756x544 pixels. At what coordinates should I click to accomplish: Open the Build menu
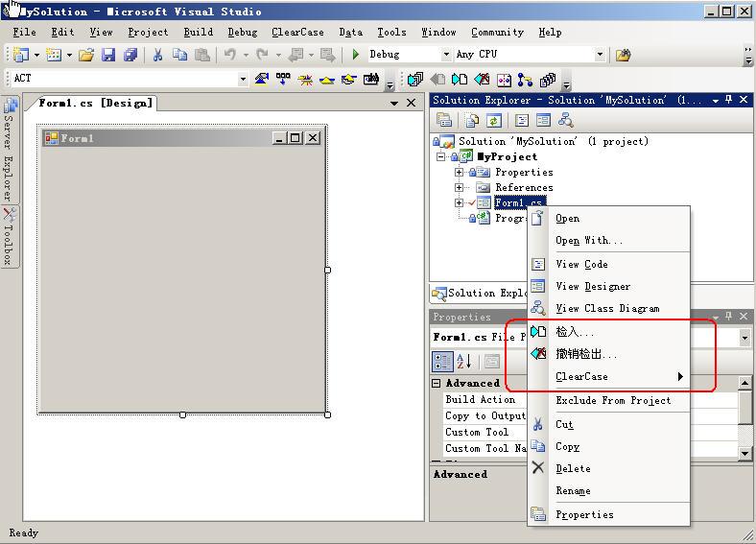(199, 33)
